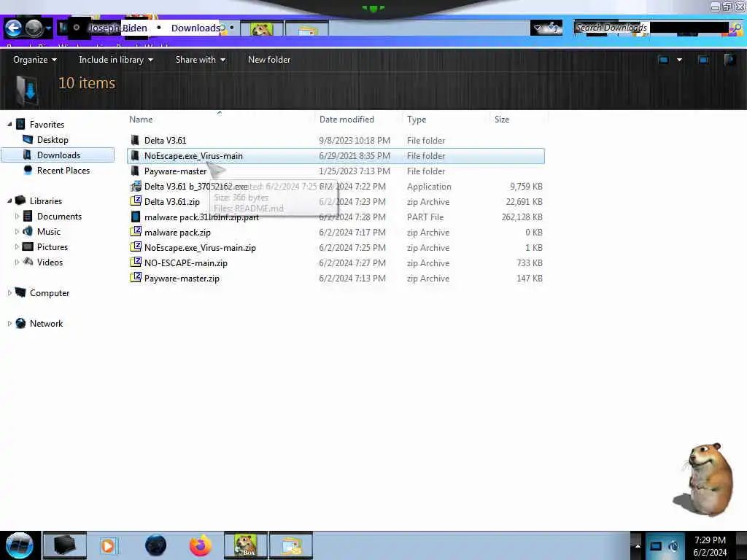Click the Joseph Biden breadcrumb
This screenshot has height=560, width=747.
(118, 28)
